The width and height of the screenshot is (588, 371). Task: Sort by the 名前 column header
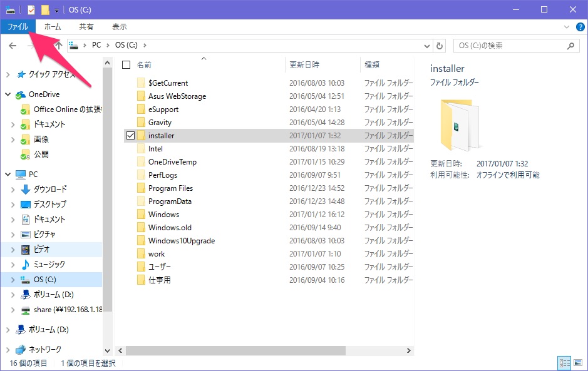144,65
